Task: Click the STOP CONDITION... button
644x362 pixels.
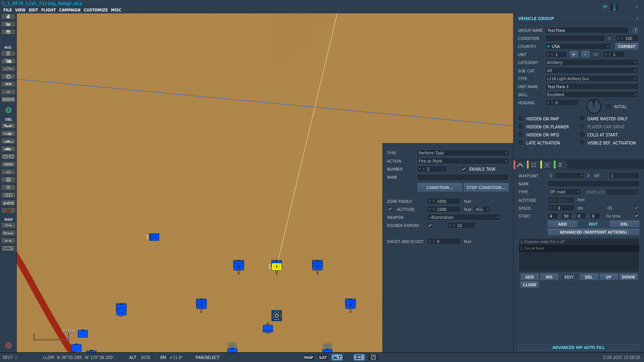Action: (486, 187)
